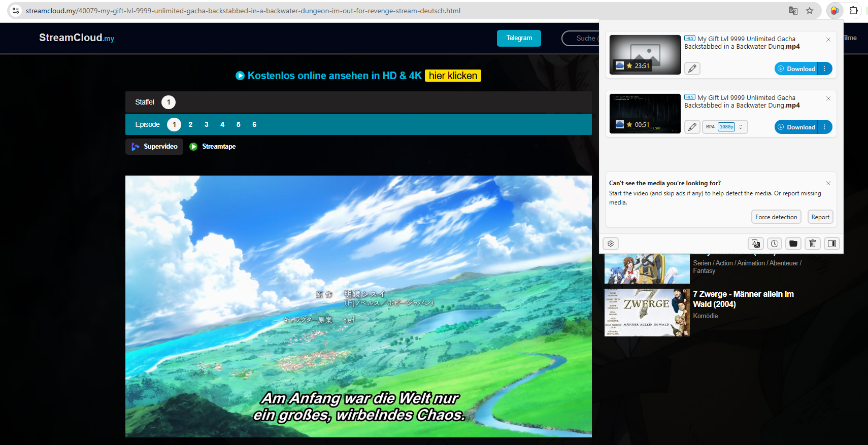The height and width of the screenshot is (445, 868).
Task: Open more options for the 00:51 download
Action: click(825, 127)
